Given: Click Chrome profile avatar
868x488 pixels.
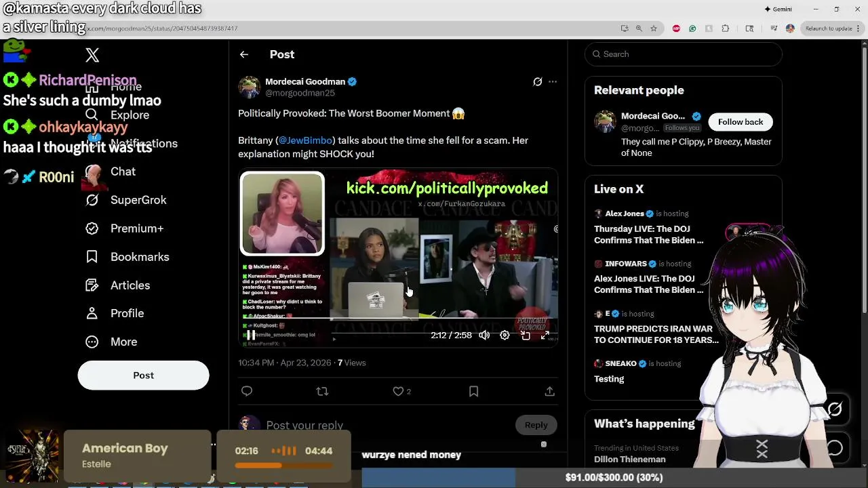Looking at the screenshot, I should click(790, 28).
